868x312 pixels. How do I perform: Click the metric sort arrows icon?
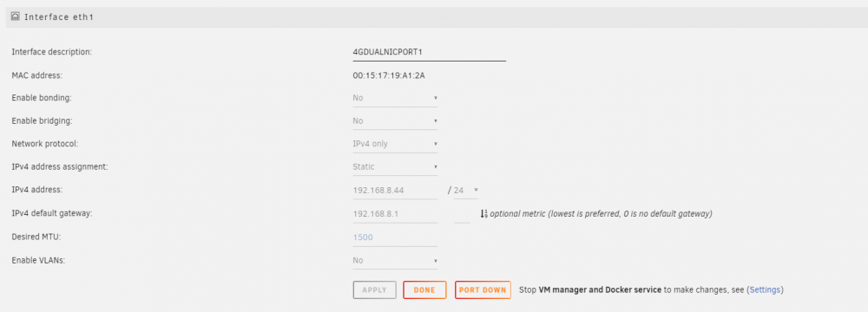pyautogui.click(x=483, y=213)
